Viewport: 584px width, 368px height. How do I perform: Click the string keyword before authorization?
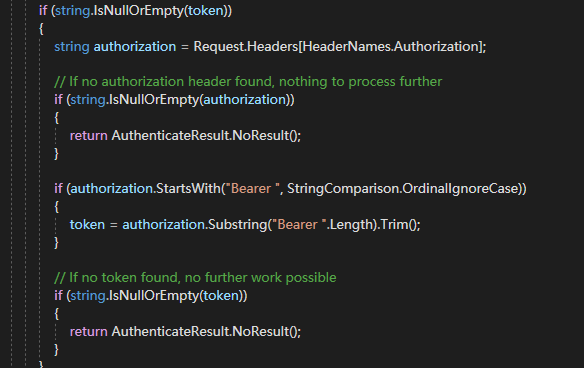point(72,47)
